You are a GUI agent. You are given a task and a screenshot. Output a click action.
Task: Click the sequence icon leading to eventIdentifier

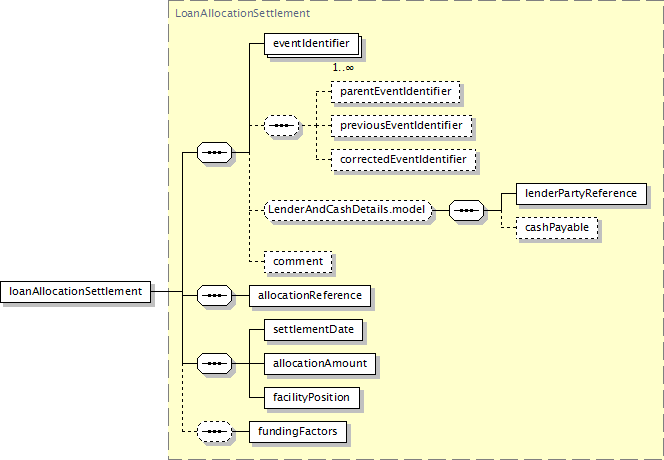(215, 152)
